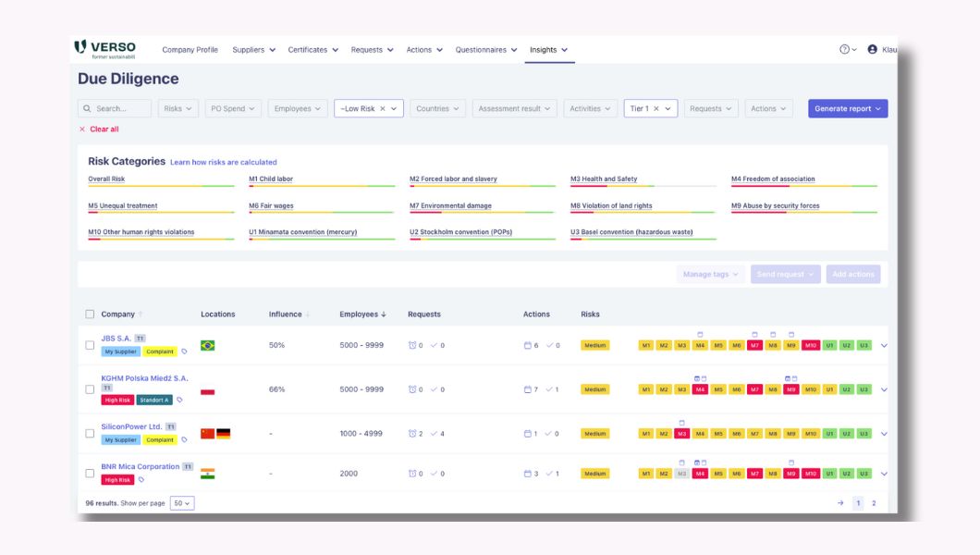980x555 pixels.
Task: Open the Countries filter dropdown
Action: [437, 107]
